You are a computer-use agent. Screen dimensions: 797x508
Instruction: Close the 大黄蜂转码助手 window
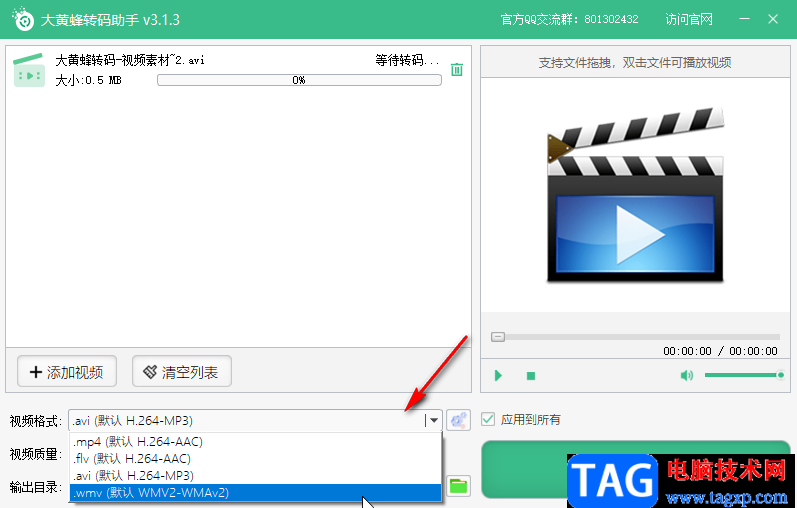pyautogui.click(x=773, y=19)
